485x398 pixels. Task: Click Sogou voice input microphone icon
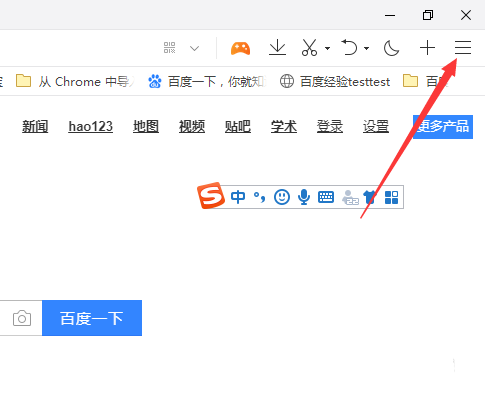point(304,197)
